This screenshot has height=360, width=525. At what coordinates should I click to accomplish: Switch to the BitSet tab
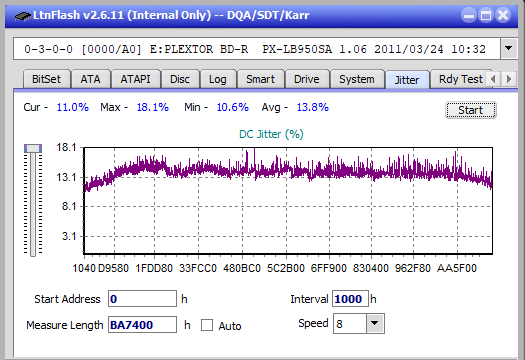coord(47,79)
